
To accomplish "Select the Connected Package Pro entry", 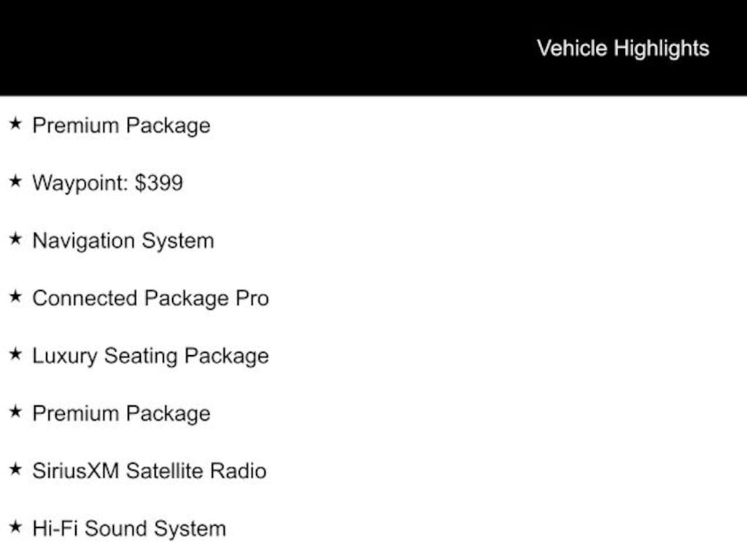I will point(150,298).
